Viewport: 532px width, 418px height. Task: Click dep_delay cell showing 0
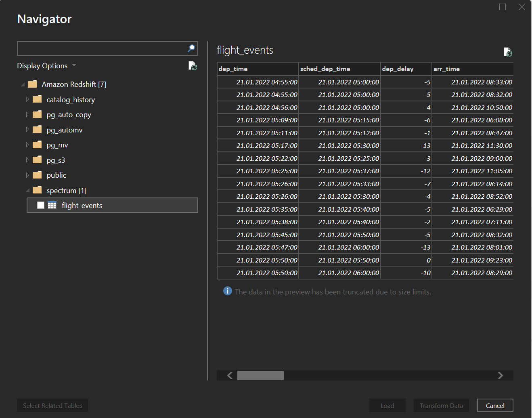tap(406, 260)
